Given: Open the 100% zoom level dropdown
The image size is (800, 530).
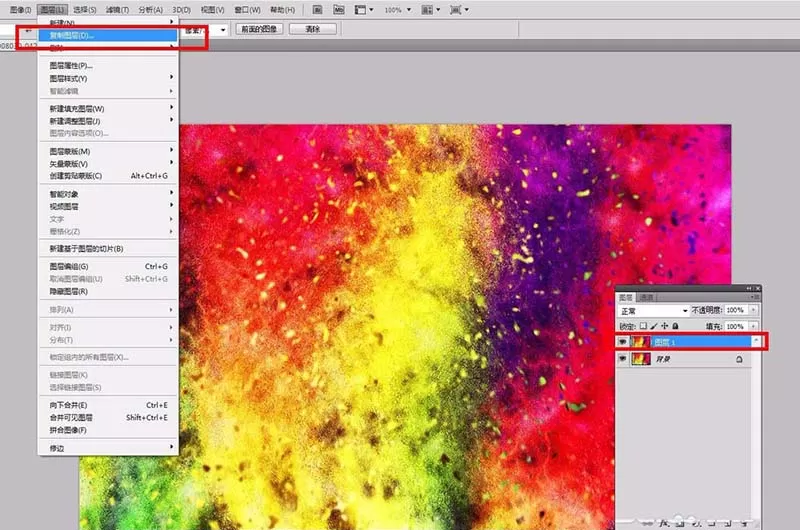Looking at the screenshot, I should (x=398, y=10).
